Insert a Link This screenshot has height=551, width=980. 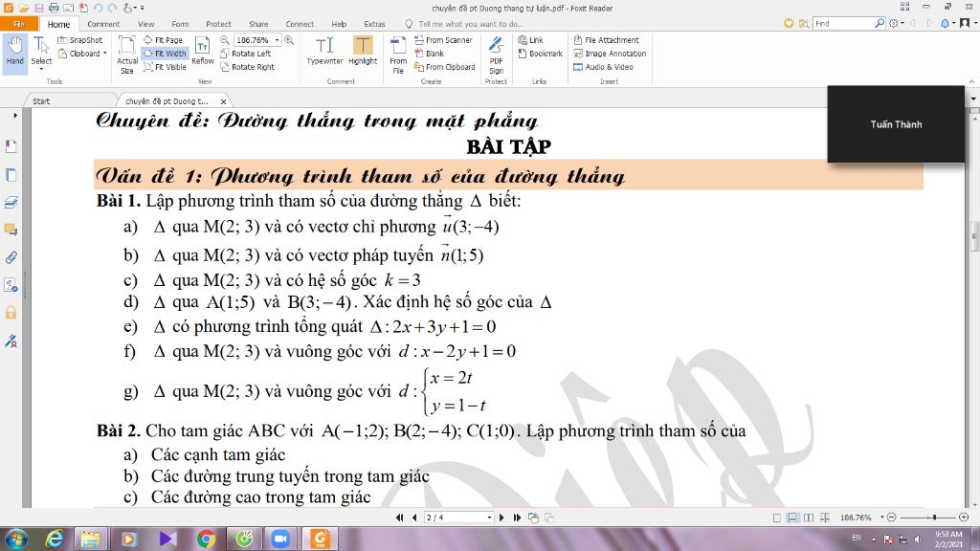click(x=530, y=40)
